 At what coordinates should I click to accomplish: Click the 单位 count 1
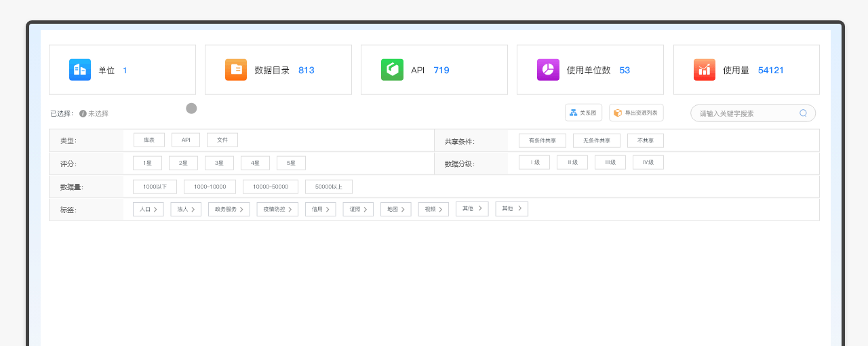pos(125,70)
